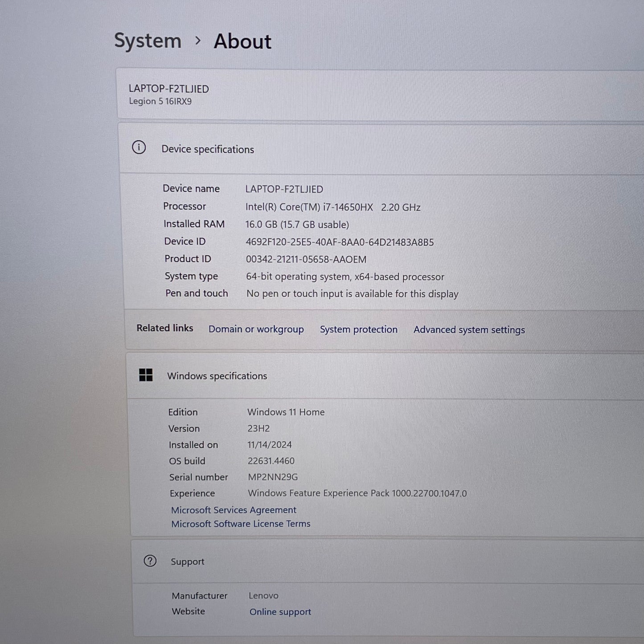Go back to System in breadcrumb
This screenshot has width=644, height=644.
[148, 41]
